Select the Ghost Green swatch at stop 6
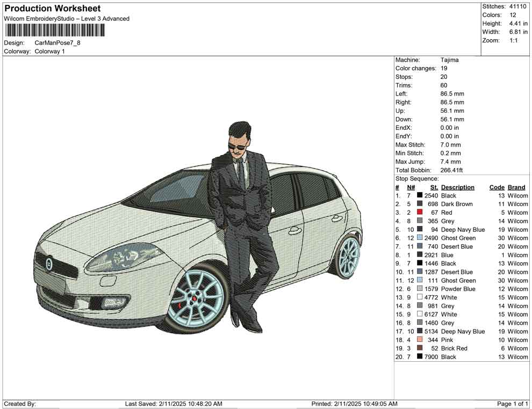Image resolution: width=532 pixels, height=409 pixels. (x=421, y=238)
